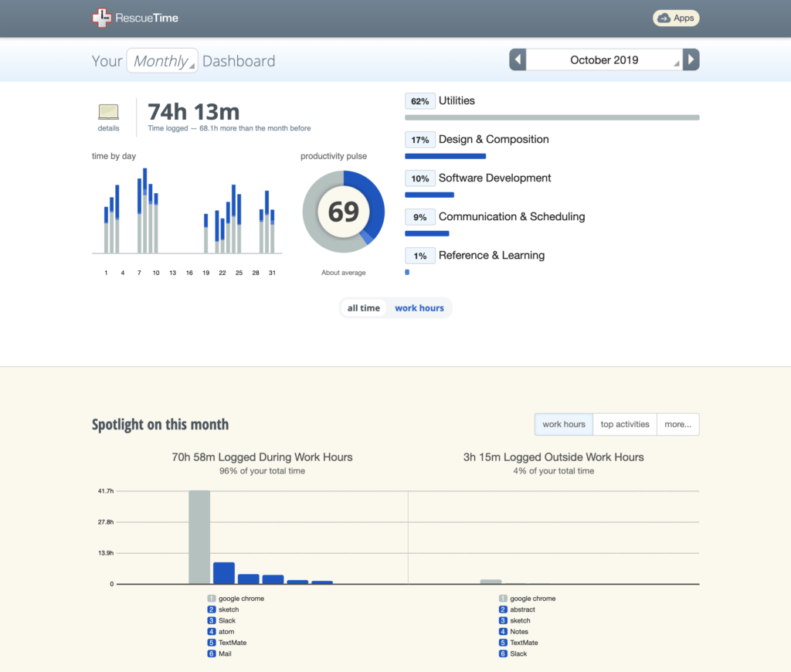Open the October 2019 date selector
791x672 pixels.
coord(604,59)
